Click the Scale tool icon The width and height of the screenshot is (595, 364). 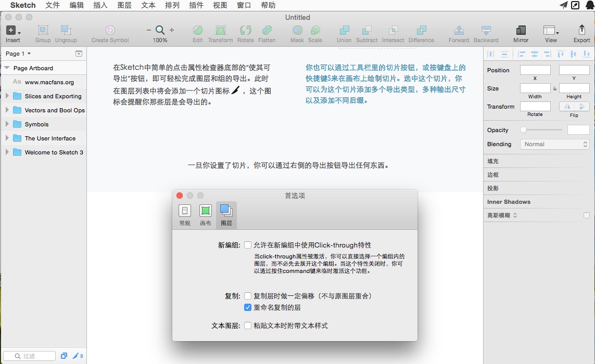(315, 30)
